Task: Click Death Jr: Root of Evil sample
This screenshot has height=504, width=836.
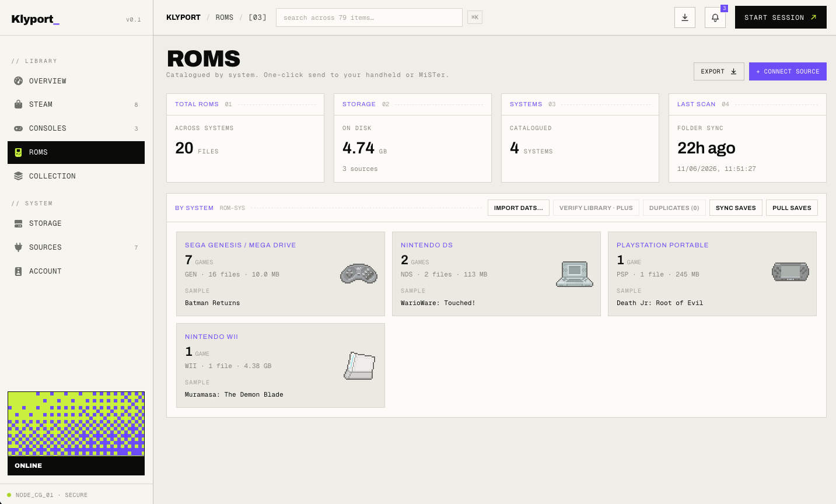Action: pos(660,303)
